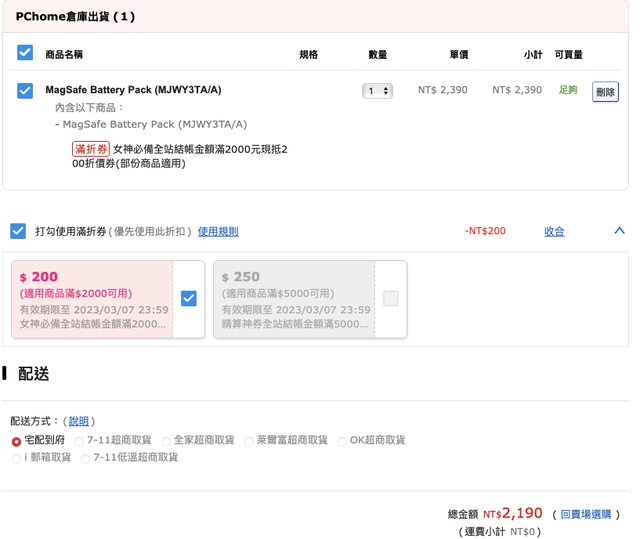Screen dimensions: 640x539
Task: Toggle the select-all products checkbox in header
Action: [25, 53]
